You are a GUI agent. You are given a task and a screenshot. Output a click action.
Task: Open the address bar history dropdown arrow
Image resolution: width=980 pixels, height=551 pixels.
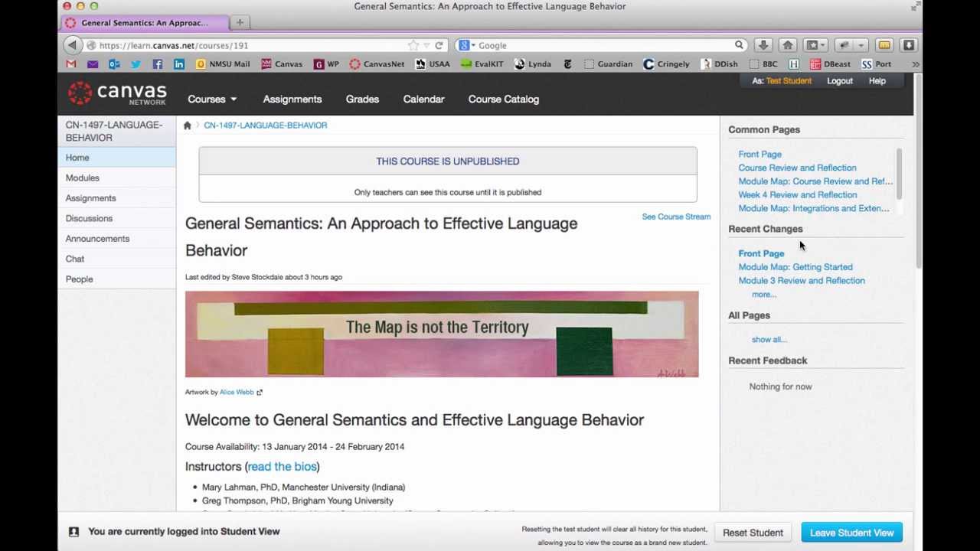[x=426, y=45]
